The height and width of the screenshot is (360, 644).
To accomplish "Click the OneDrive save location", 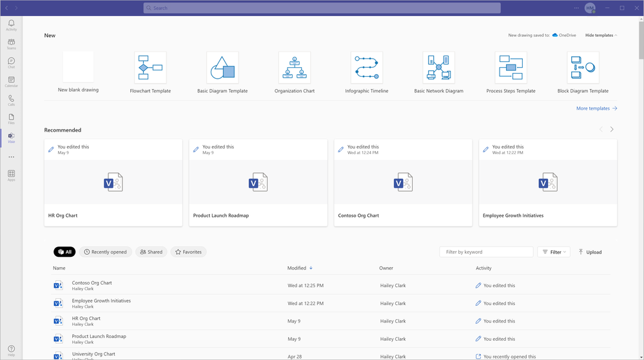I will coord(564,35).
